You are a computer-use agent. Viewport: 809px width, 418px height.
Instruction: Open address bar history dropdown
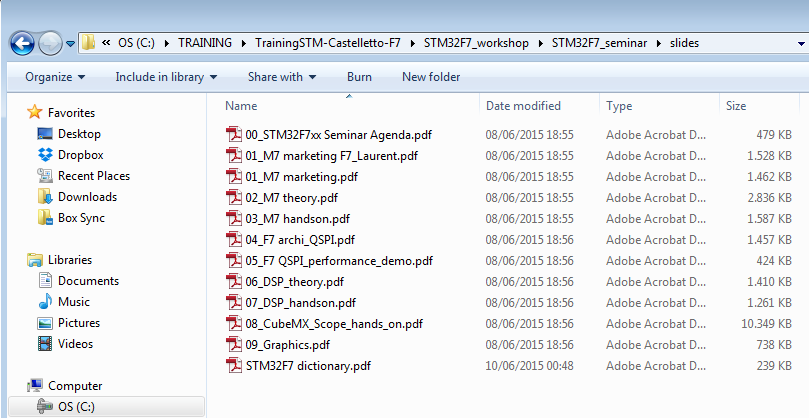coord(801,44)
